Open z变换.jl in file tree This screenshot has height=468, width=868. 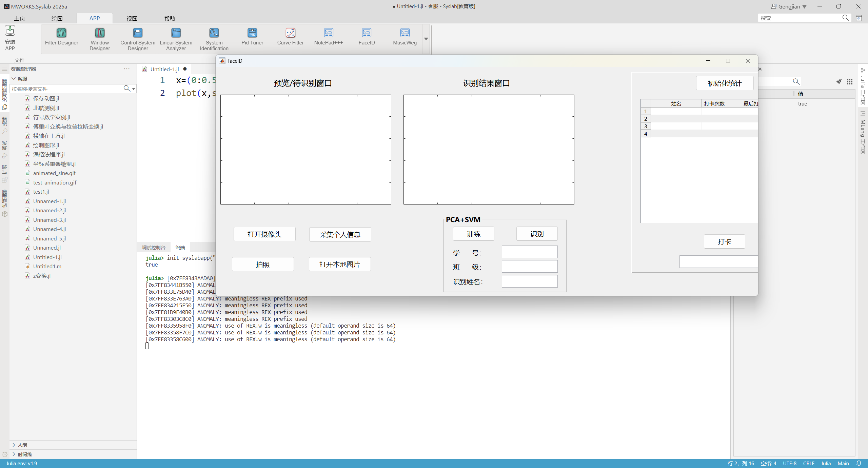(42, 276)
